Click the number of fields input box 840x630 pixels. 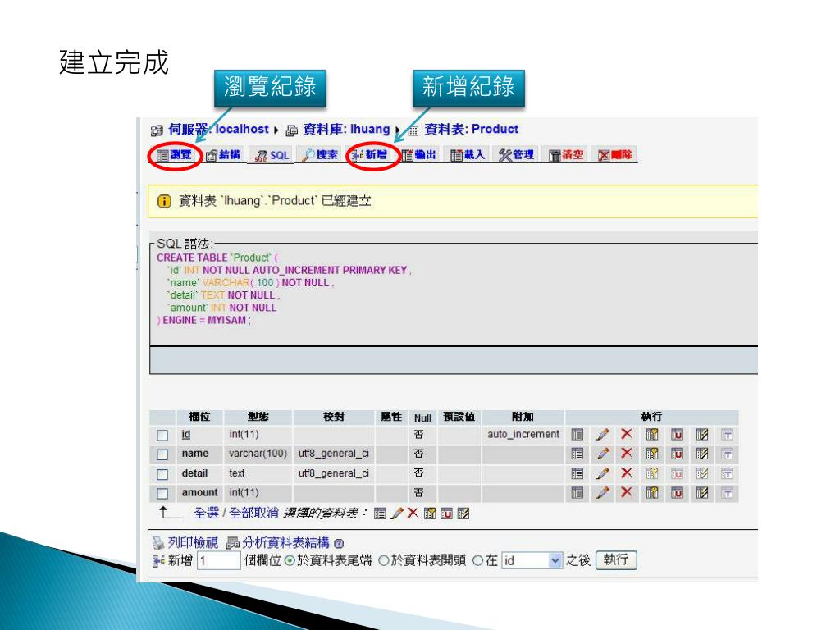pos(219,561)
